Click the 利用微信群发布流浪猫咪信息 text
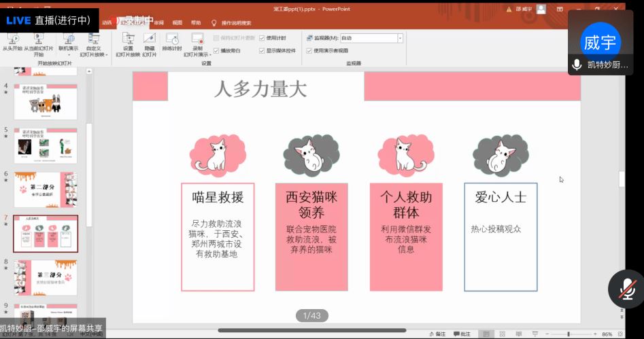The image size is (644, 339). 406,239
